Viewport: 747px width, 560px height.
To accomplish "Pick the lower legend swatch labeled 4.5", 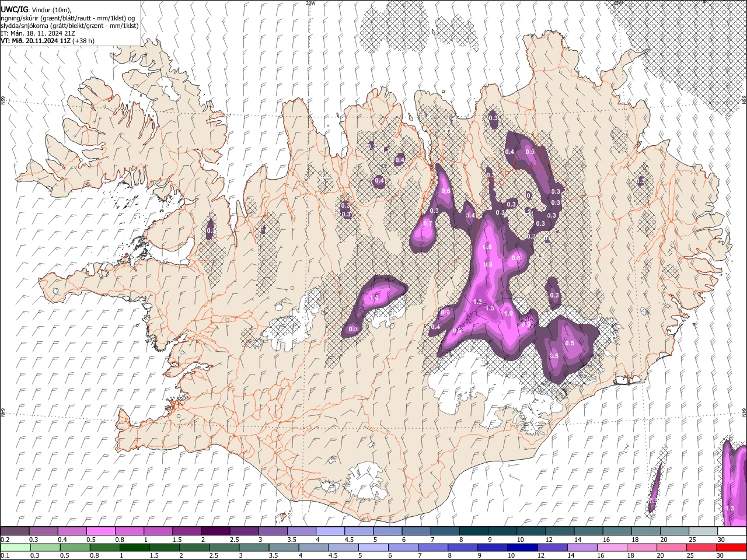I will pyautogui.click(x=343, y=547).
